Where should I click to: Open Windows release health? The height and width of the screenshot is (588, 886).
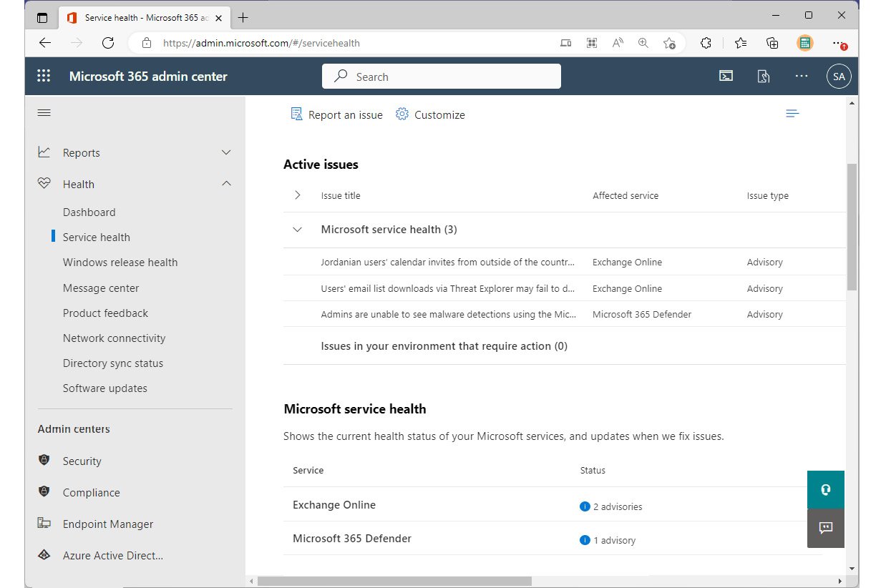120,262
